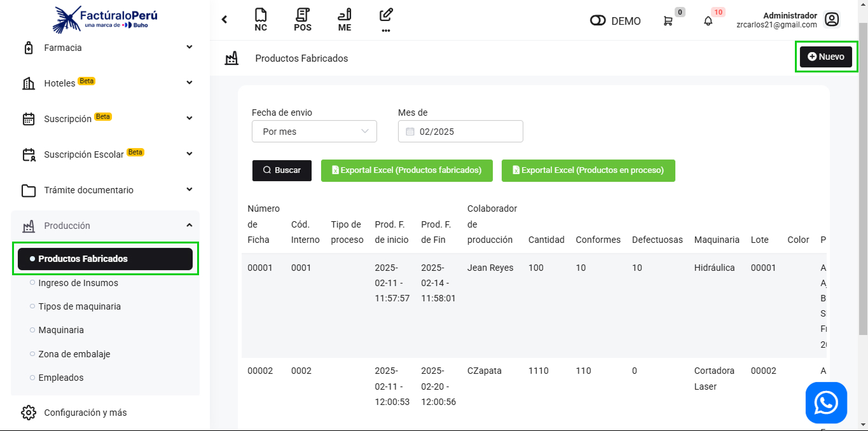The width and height of the screenshot is (868, 431).
Task: Select Ingreso de Insumos submenu item
Action: [x=78, y=283]
